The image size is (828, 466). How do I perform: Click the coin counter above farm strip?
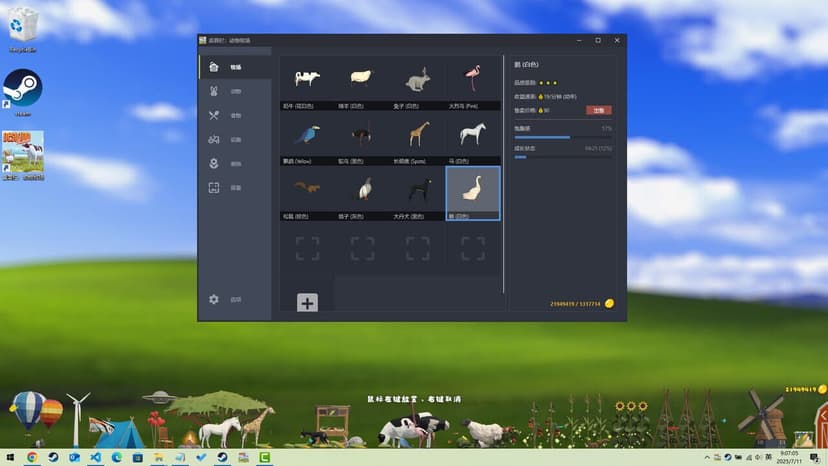[x=806, y=389]
